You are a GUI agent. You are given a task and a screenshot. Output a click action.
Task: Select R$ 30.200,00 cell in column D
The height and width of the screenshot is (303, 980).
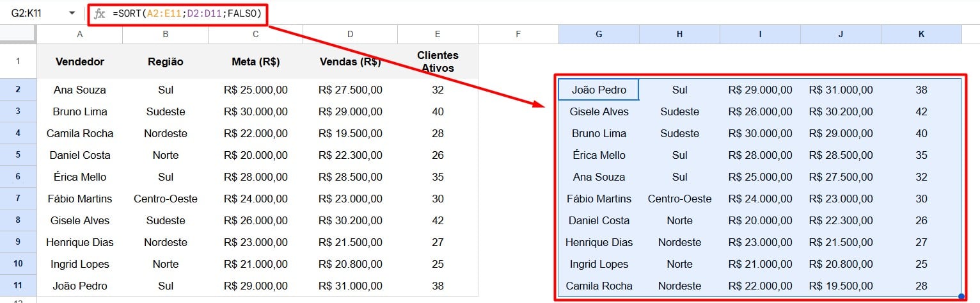tap(351, 220)
